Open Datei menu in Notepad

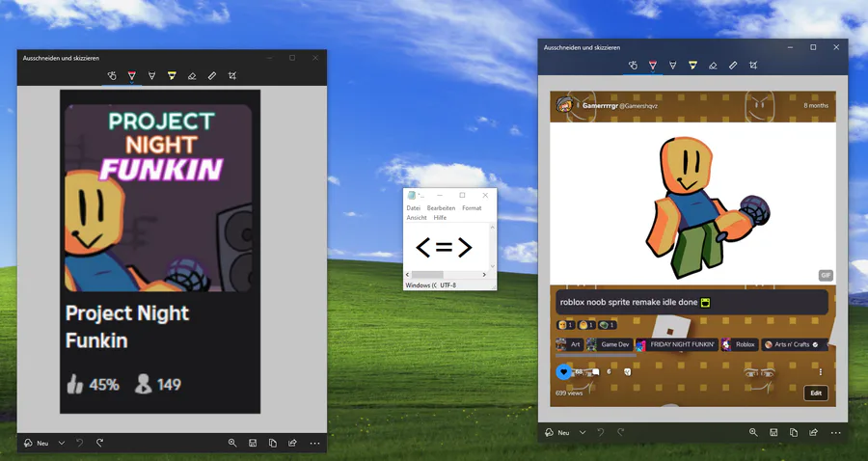[414, 208]
